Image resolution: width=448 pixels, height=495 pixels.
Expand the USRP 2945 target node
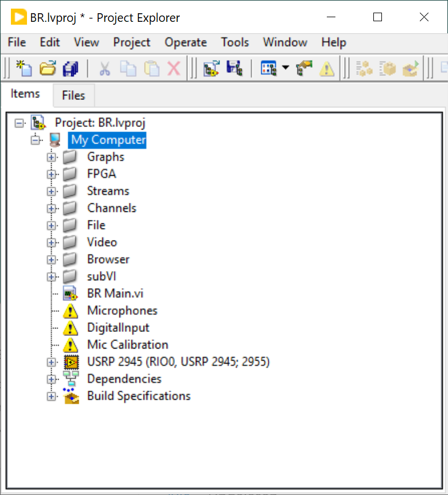52,362
